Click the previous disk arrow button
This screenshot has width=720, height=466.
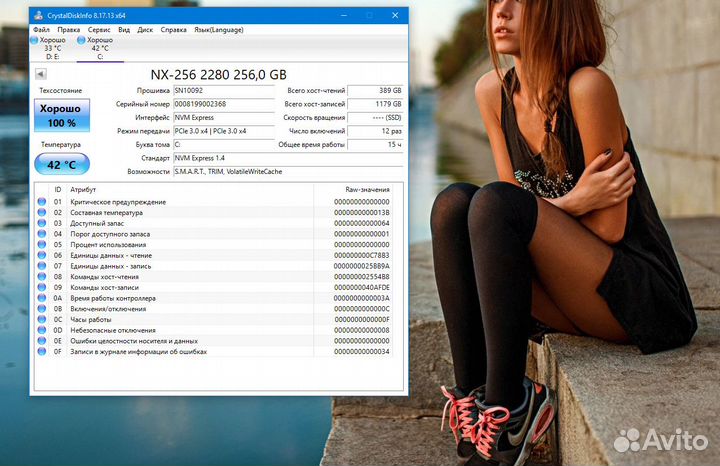point(40,74)
